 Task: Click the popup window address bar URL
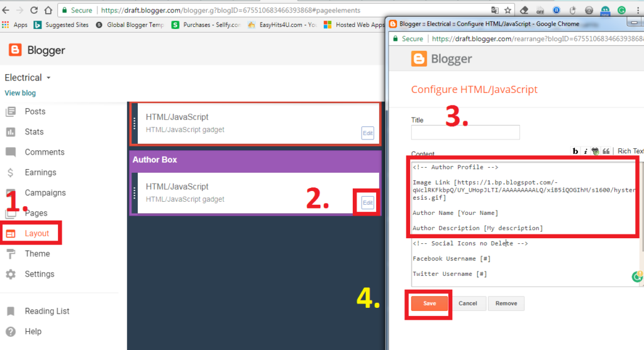[538, 38]
